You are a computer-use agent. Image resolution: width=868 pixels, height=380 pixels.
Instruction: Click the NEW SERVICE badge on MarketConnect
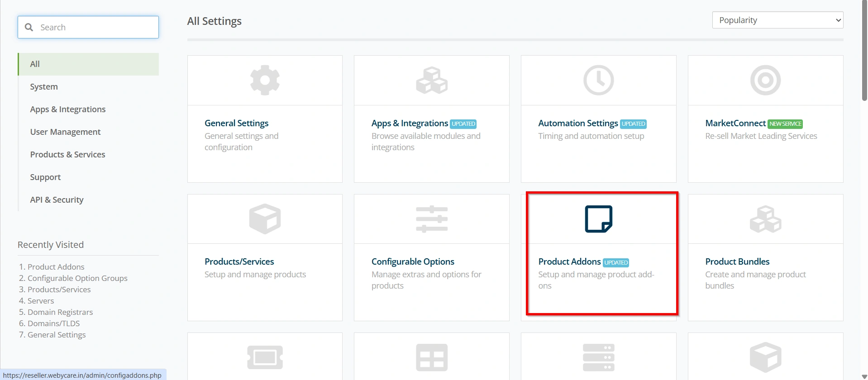point(785,123)
